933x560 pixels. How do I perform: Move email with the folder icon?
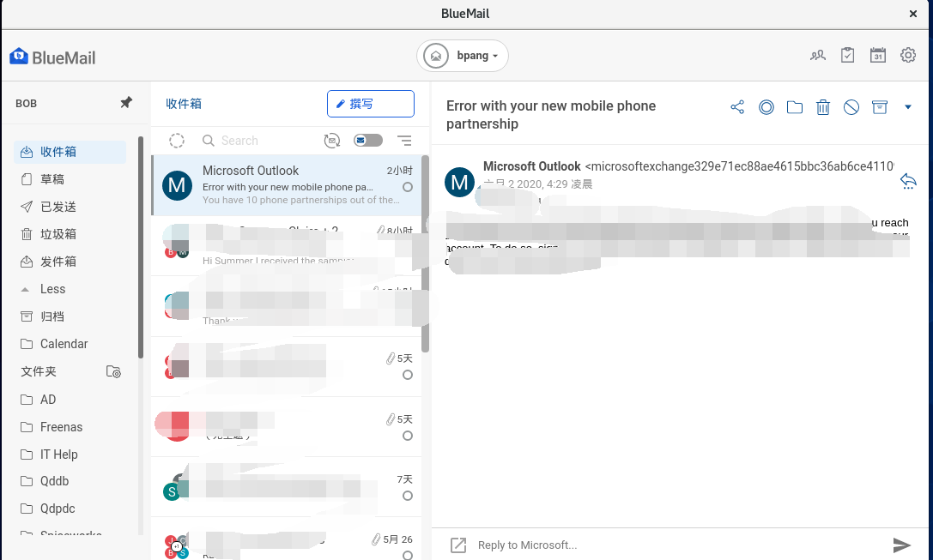(x=794, y=107)
